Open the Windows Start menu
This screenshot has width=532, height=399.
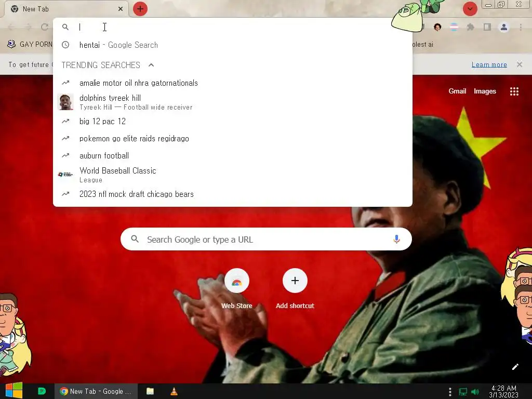point(14,391)
